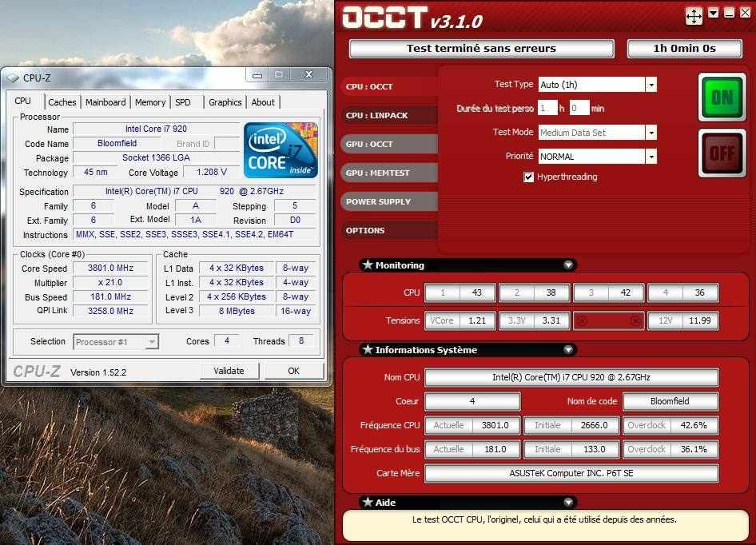Click the star icon beside Monitoring
756x545 pixels.
(x=368, y=265)
